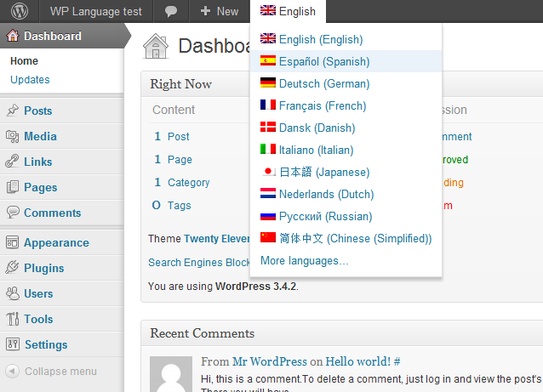
Task: Click the WordPress logo icon
Action: point(20,11)
